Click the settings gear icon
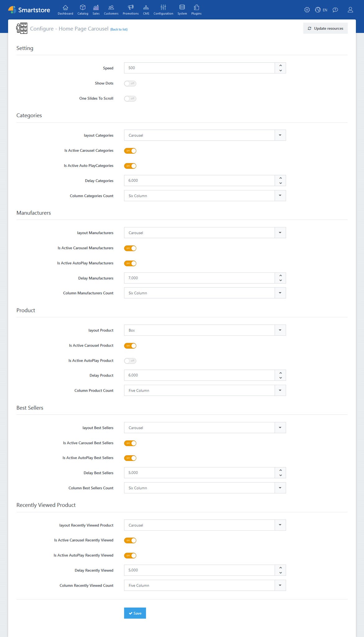The height and width of the screenshot is (637, 364). pyautogui.click(x=307, y=10)
